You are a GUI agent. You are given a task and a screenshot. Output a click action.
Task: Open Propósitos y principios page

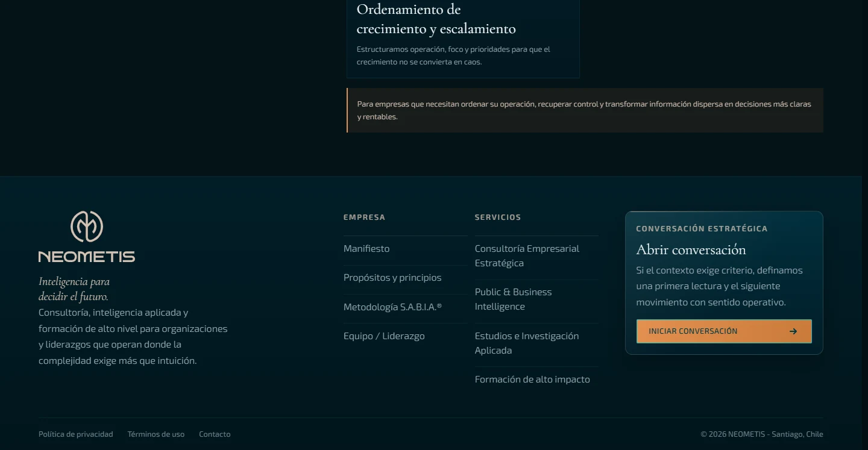click(x=392, y=278)
